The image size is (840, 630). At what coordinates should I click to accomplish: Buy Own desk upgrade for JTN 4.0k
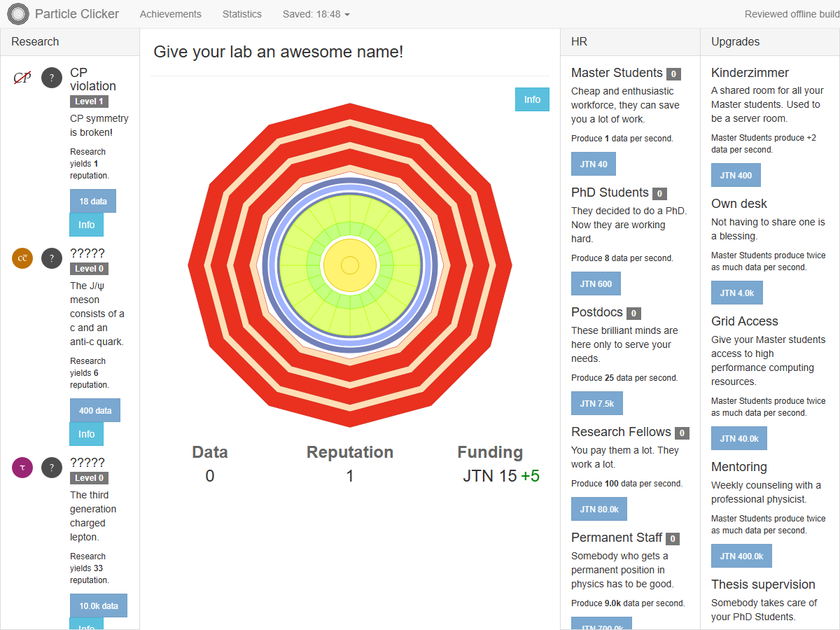(737, 293)
